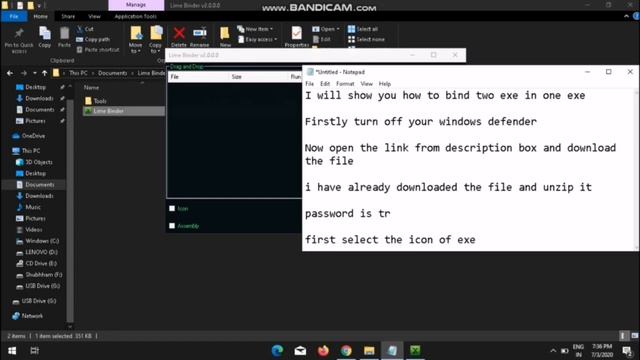Open Notepad Format menu
The width and height of the screenshot is (640, 360).
(x=345, y=84)
